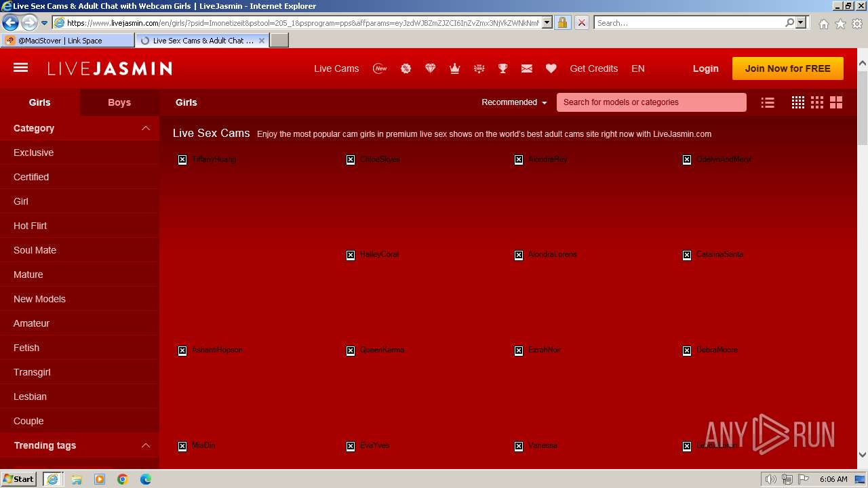This screenshot has width=868, height=488.
Task: Click the security lock icon in address bar
Action: [562, 22]
